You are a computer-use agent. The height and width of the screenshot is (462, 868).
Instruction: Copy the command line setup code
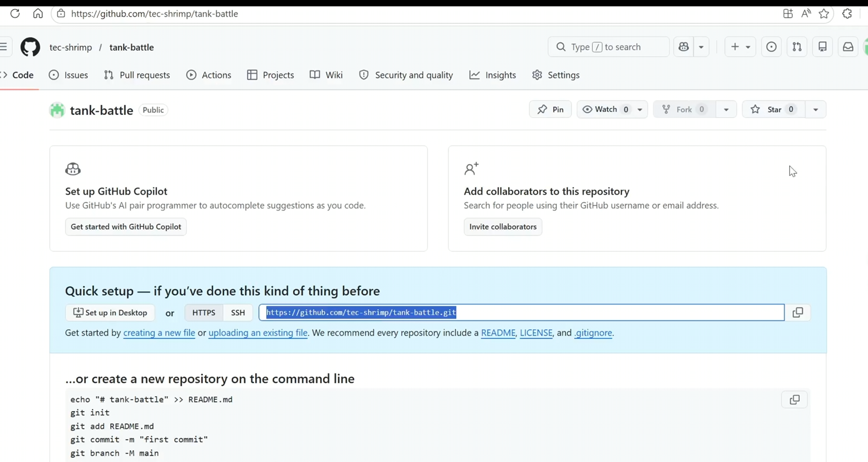tap(794, 400)
